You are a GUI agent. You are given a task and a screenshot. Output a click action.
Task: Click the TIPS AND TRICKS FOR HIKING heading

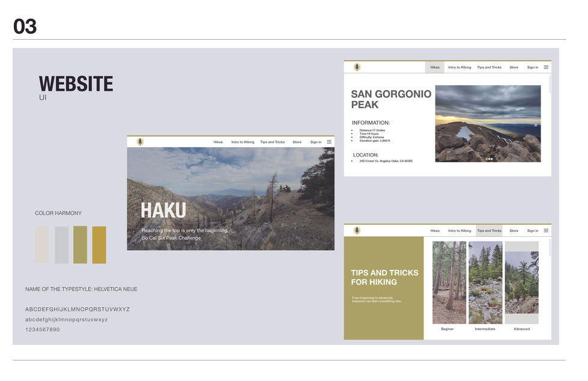(x=385, y=278)
